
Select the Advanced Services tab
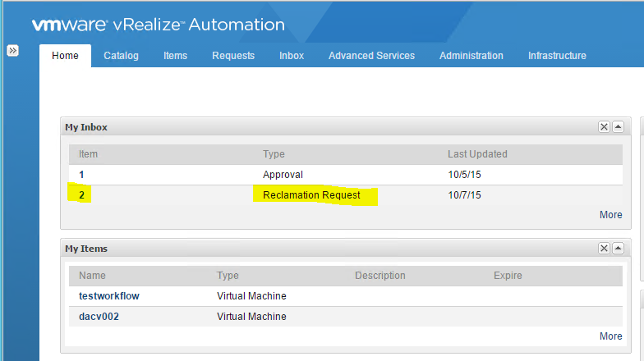tap(371, 56)
